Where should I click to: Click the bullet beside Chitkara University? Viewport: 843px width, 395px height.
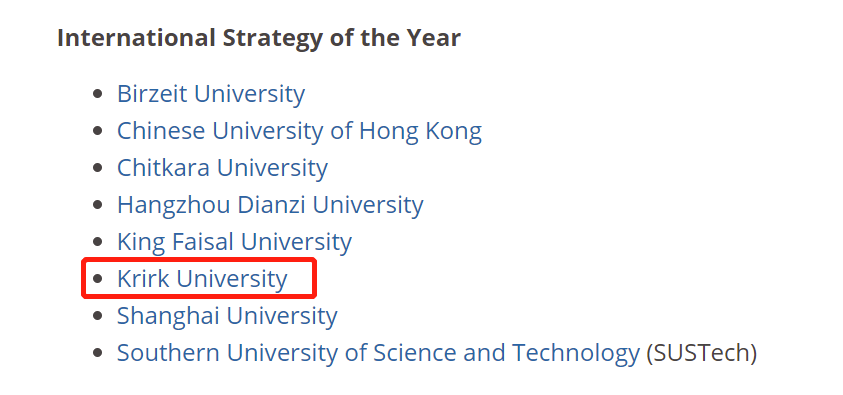[97, 168]
